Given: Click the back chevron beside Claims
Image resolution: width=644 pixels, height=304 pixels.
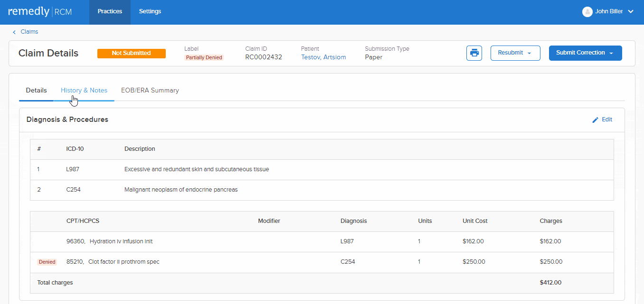Looking at the screenshot, I should tap(14, 31).
